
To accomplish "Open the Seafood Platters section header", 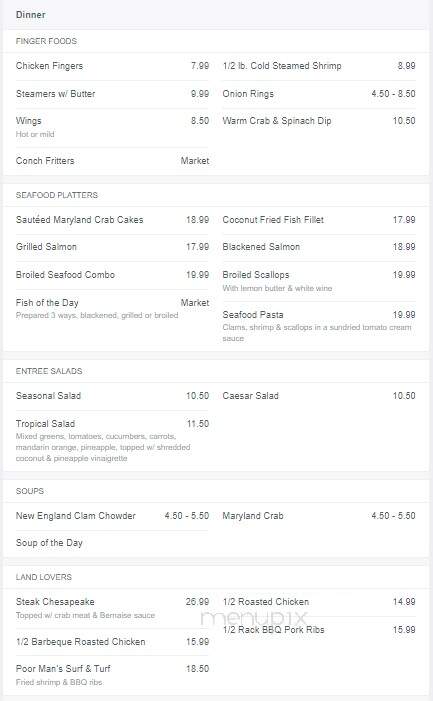I will pos(57,195).
